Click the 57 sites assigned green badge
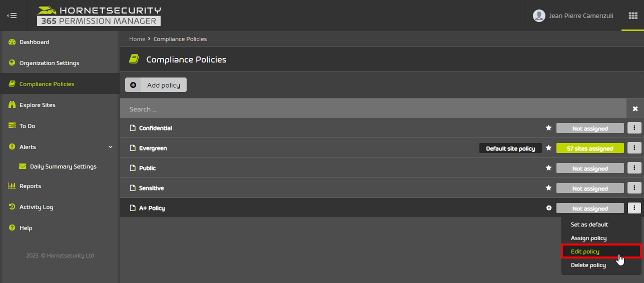This screenshot has height=283, width=644. click(590, 148)
